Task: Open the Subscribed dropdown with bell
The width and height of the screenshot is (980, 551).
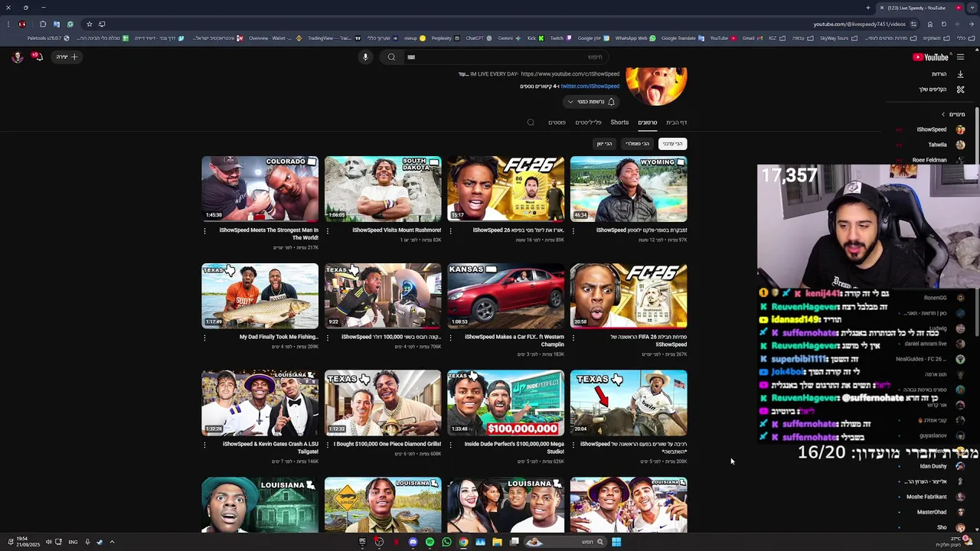Action: point(591,102)
